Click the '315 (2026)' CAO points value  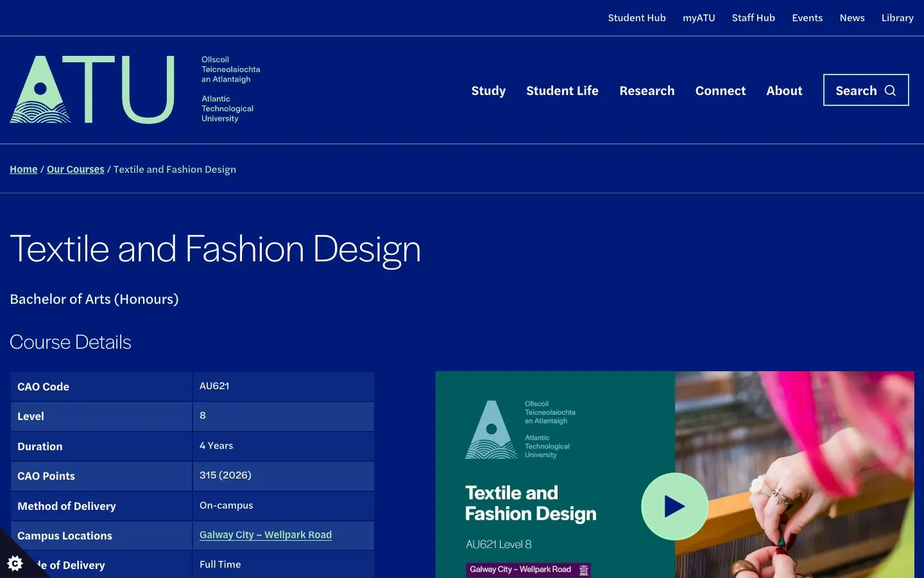pyautogui.click(x=225, y=475)
